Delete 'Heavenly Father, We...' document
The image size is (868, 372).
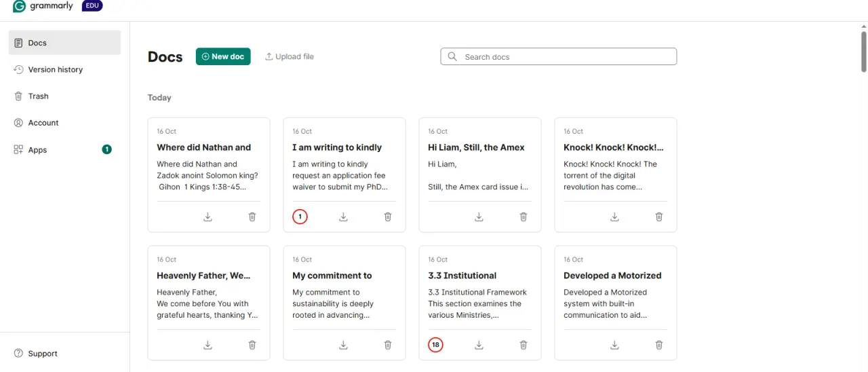pyautogui.click(x=252, y=345)
